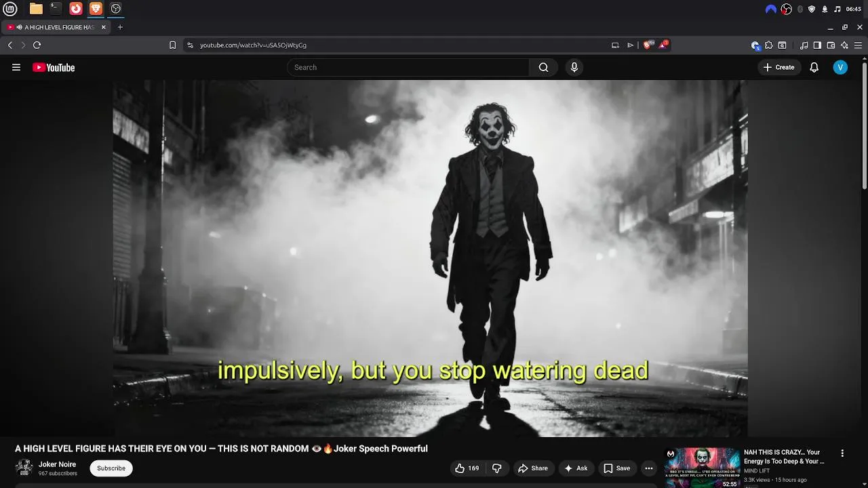Open the Joker Noire channel avatar
Image resolution: width=868 pixels, height=488 pixels.
coord(24,468)
